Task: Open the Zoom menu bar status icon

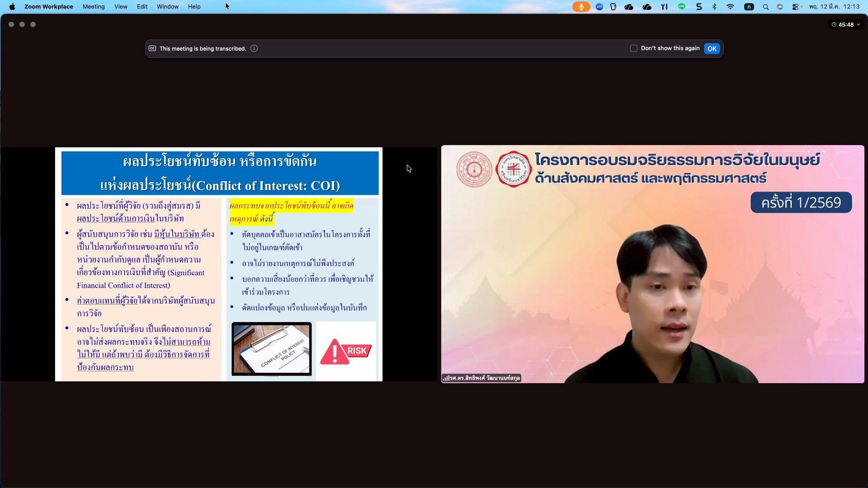Action: (x=599, y=7)
